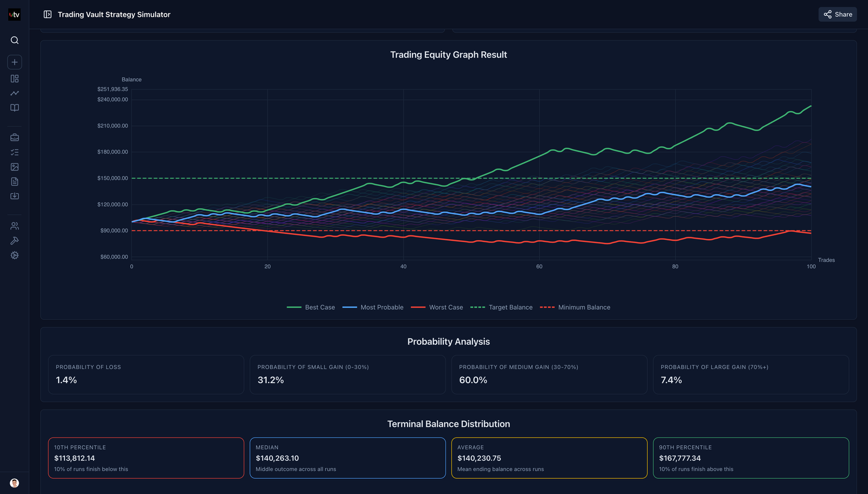The image size is (868, 494).
Task: Click the briefcase icon in sidebar
Action: click(x=15, y=138)
